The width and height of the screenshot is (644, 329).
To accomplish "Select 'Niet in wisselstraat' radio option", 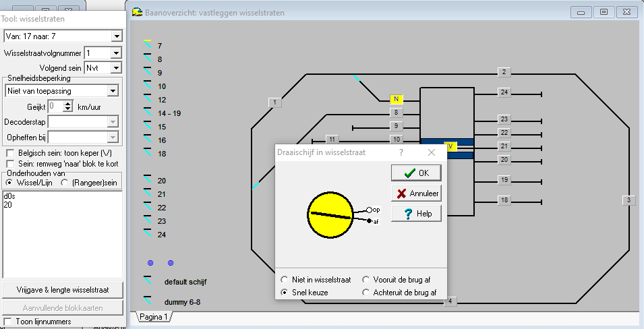I will point(285,279).
